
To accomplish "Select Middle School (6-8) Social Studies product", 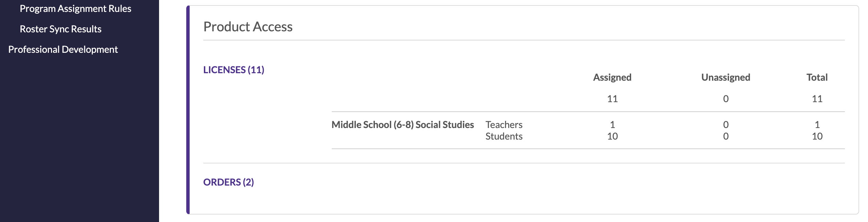I will [402, 125].
